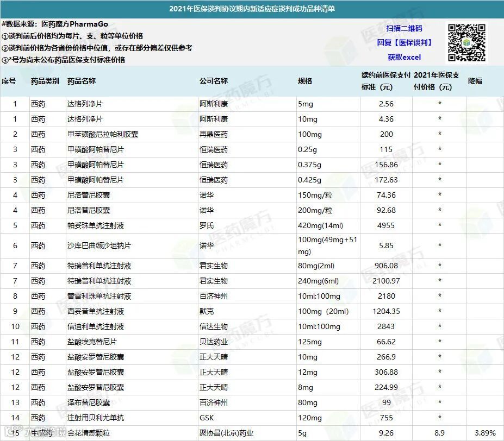The image size is (504, 441).
Task: Select the price cell '99'
Action: point(387,402)
